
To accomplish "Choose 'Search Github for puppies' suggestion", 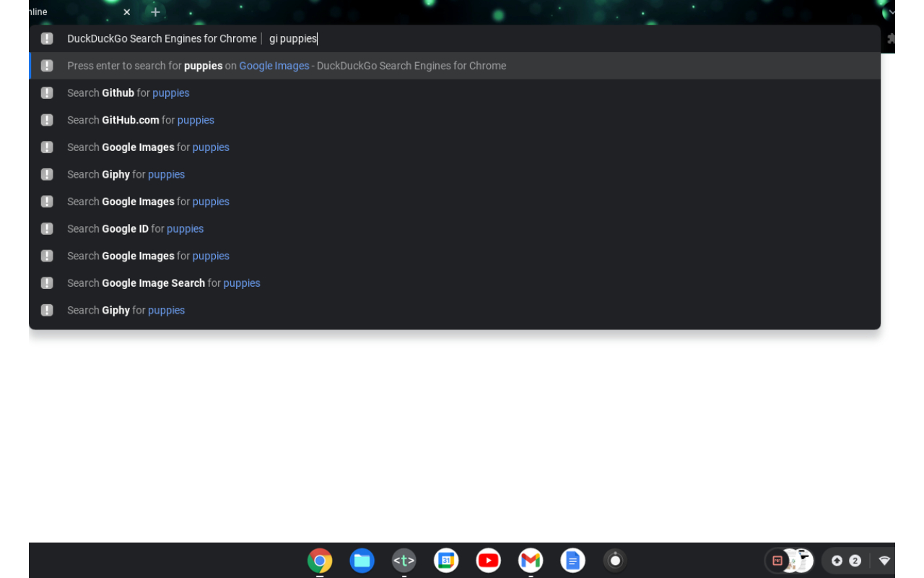I will pos(455,93).
